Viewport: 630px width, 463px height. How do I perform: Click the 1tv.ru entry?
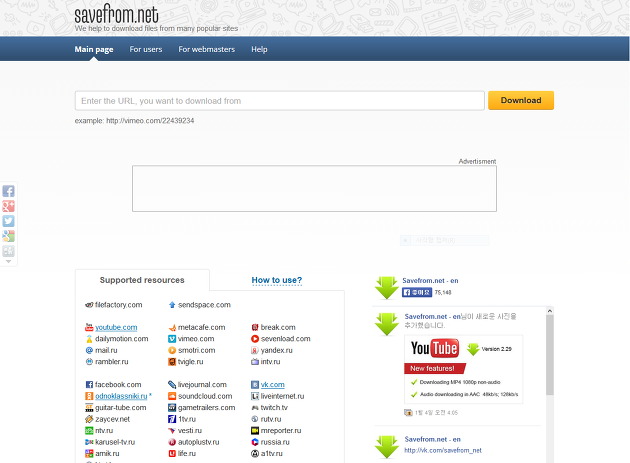pos(182,419)
